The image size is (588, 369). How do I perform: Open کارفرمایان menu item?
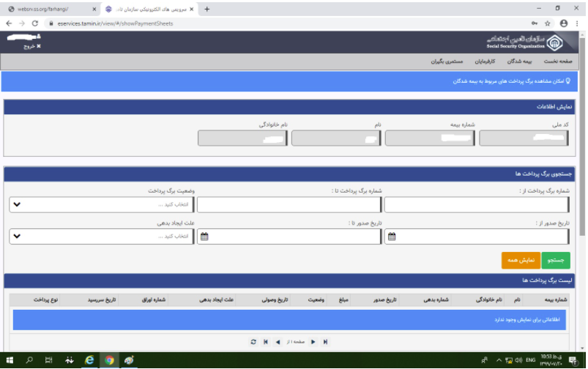[x=484, y=61]
